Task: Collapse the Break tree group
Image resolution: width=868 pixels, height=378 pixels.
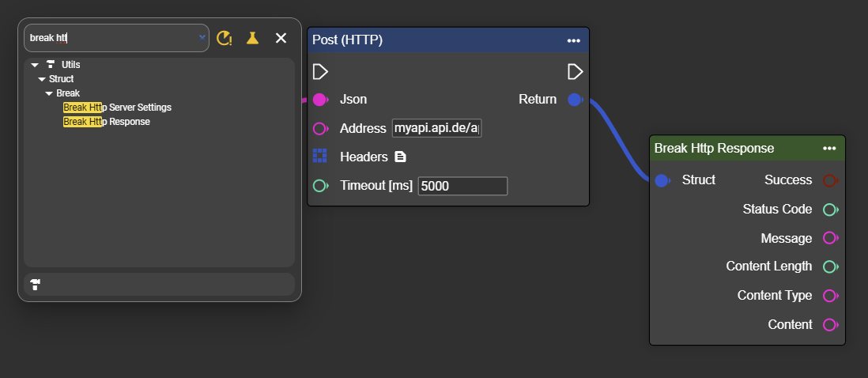Action: [49, 93]
